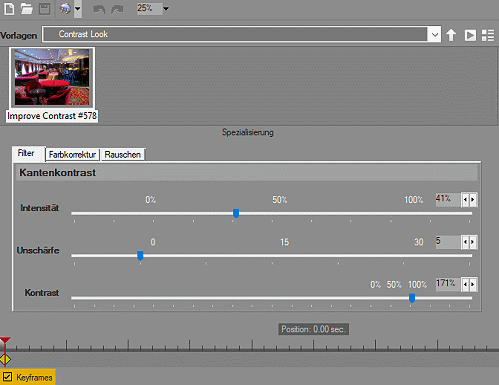Click the up arrow icon beside Vorlagen
This screenshot has height=385, width=499.
451,35
